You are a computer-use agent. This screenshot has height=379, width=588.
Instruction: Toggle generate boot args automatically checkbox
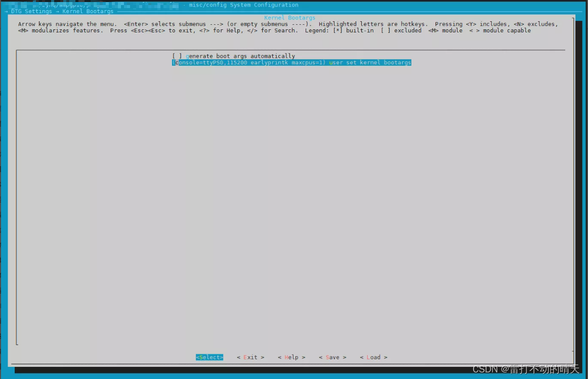pos(177,56)
